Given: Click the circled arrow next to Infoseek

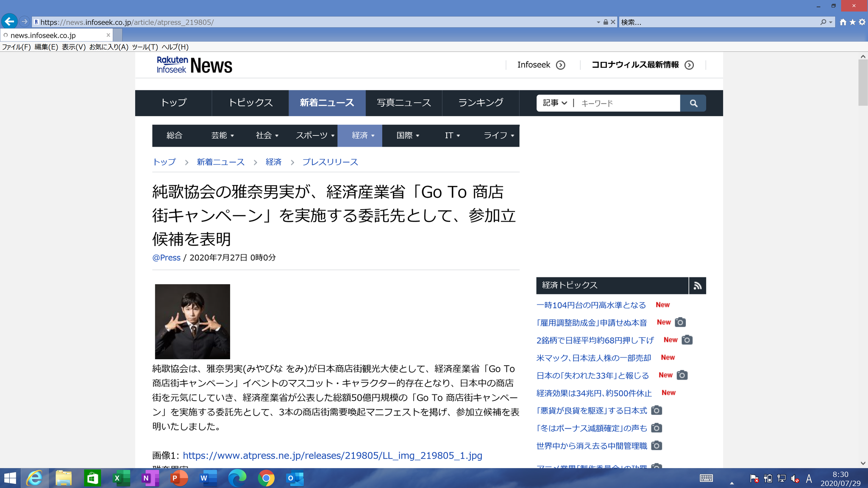Looking at the screenshot, I should 560,65.
